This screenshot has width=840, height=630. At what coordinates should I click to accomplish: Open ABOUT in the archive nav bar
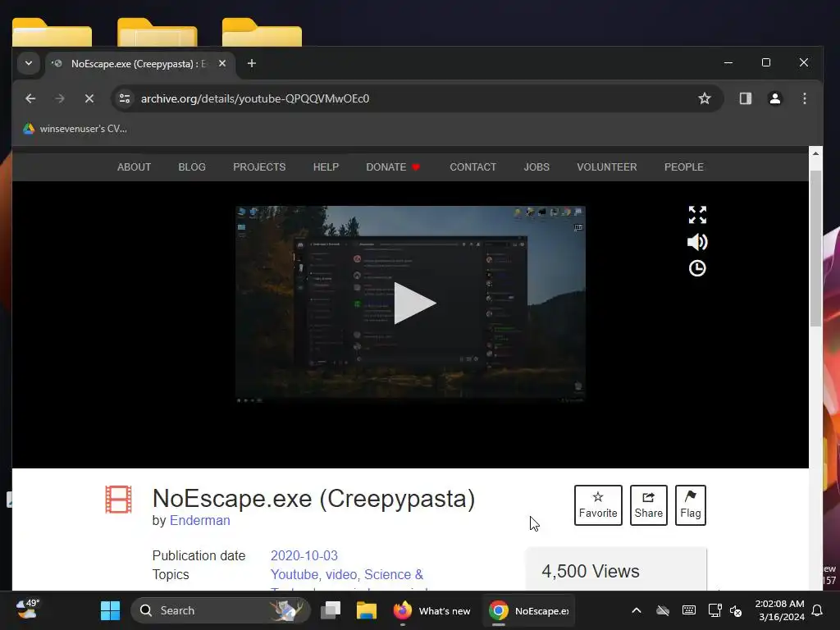(134, 167)
